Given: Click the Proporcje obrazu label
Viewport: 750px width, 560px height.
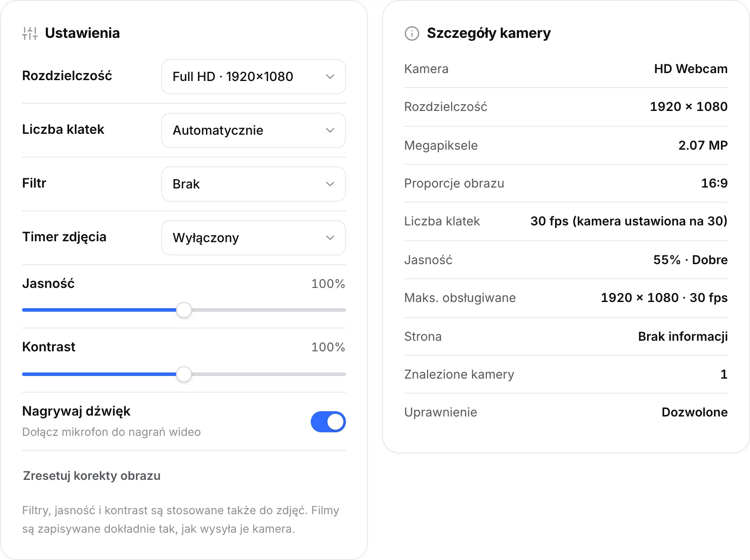Looking at the screenshot, I should [x=454, y=183].
